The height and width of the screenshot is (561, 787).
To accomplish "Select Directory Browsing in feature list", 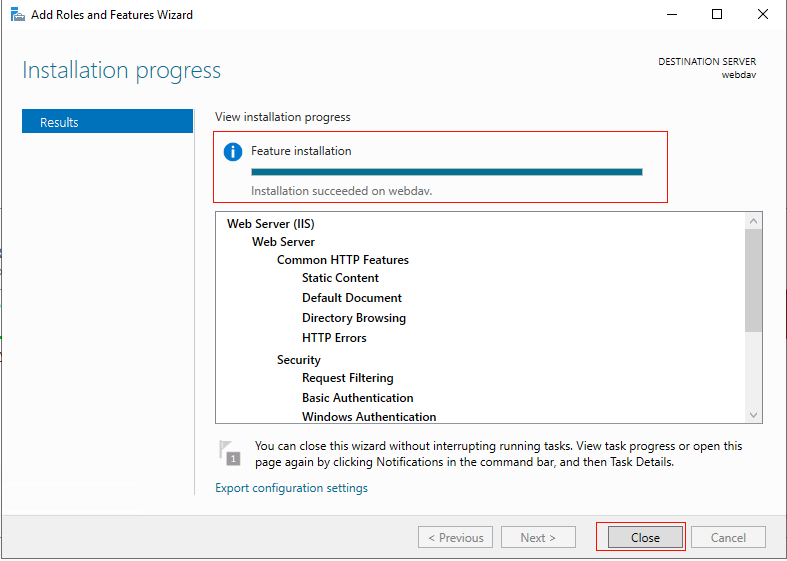I will pos(354,318).
